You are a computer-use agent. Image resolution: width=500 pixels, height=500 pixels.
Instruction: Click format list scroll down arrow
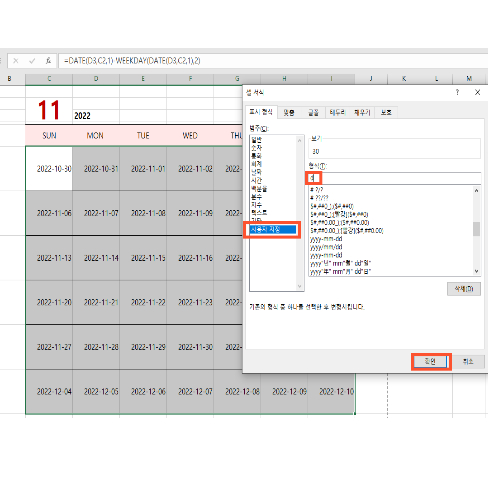click(476, 271)
